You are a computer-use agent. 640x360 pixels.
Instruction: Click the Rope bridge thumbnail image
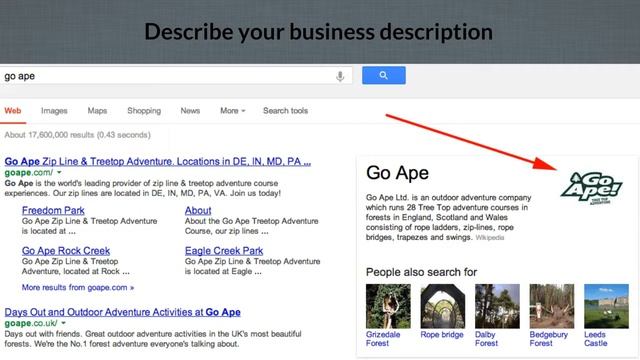pyautogui.click(x=442, y=306)
